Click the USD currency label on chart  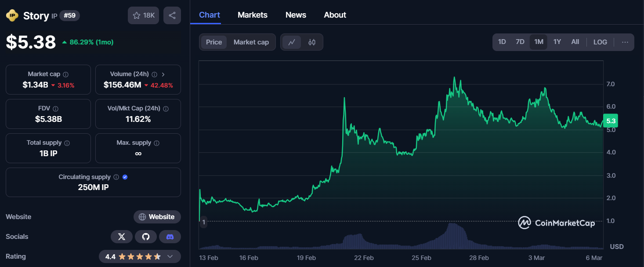(x=617, y=246)
